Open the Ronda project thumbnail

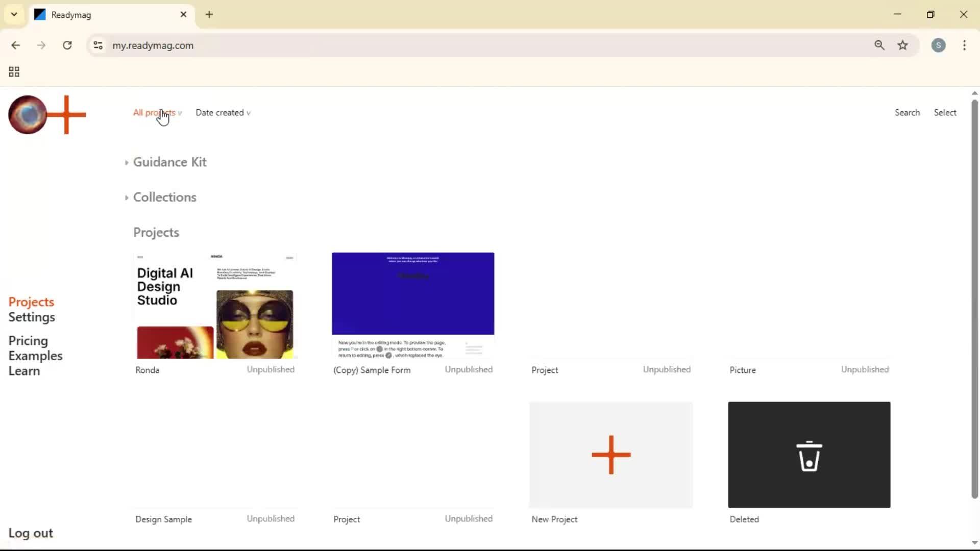coord(215,305)
